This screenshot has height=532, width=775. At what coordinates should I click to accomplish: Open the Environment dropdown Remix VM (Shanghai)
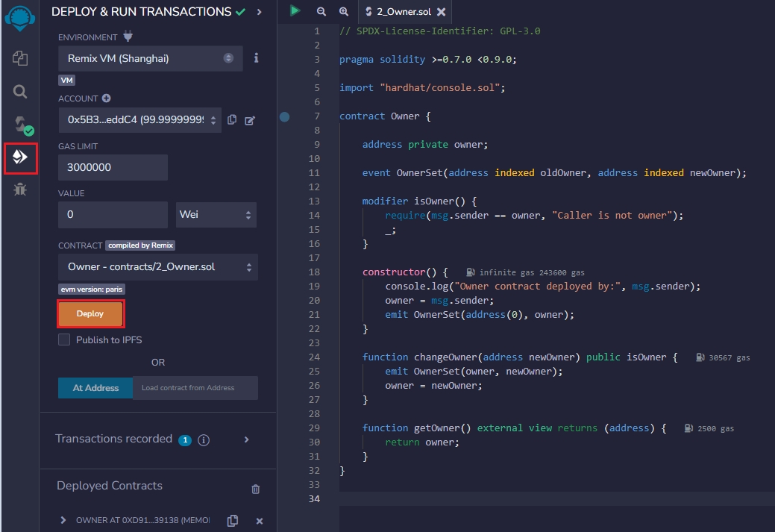(150, 58)
